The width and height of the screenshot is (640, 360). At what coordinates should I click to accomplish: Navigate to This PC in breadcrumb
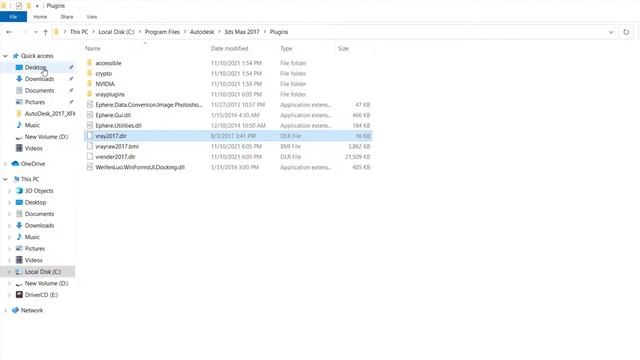(x=79, y=32)
